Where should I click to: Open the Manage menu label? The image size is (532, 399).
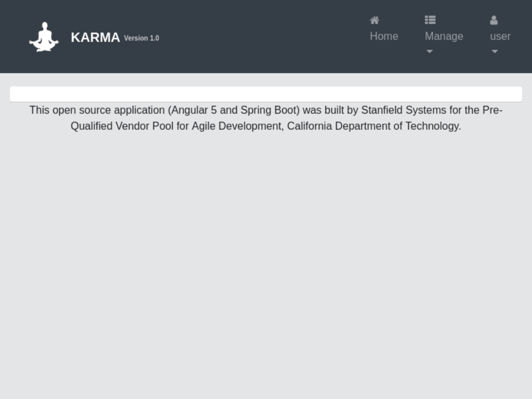click(x=444, y=37)
